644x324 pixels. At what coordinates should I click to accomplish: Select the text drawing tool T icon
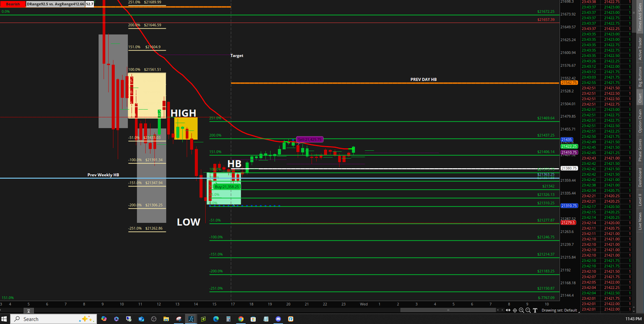pyautogui.click(x=535, y=310)
